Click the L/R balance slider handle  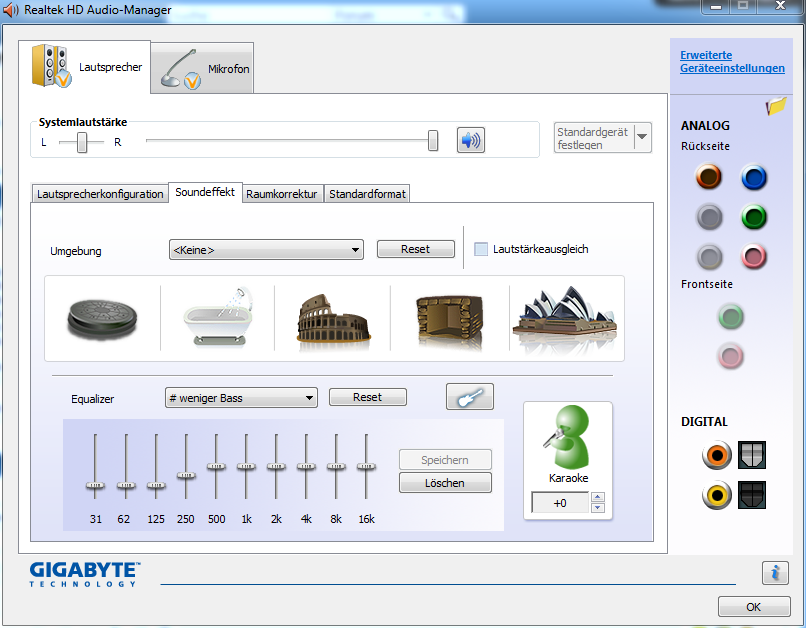82,142
